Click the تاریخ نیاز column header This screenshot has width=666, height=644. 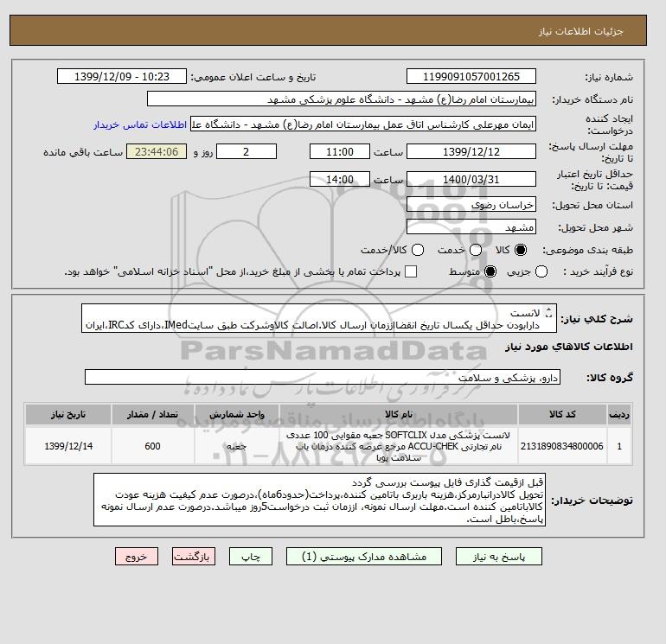coord(68,414)
